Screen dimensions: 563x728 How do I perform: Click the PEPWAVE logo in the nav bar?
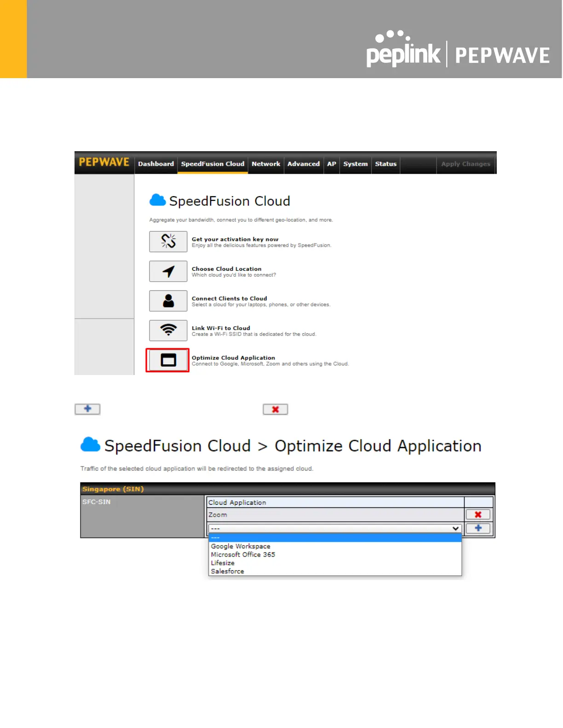click(x=104, y=162)
